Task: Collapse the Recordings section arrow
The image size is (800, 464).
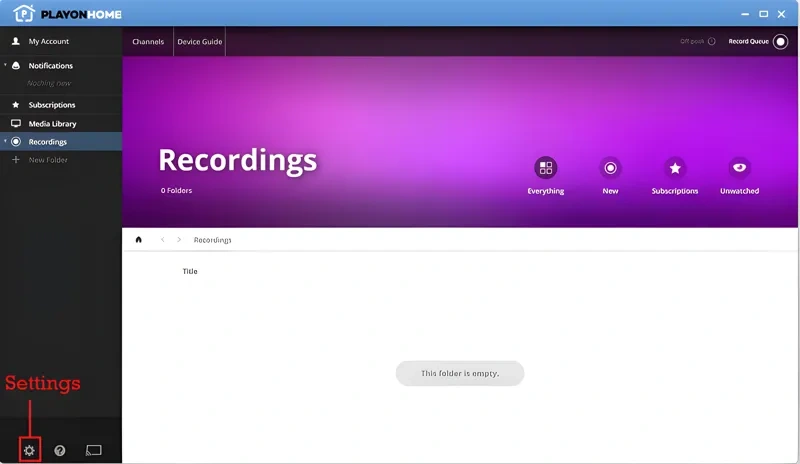Action: [5, 141]
